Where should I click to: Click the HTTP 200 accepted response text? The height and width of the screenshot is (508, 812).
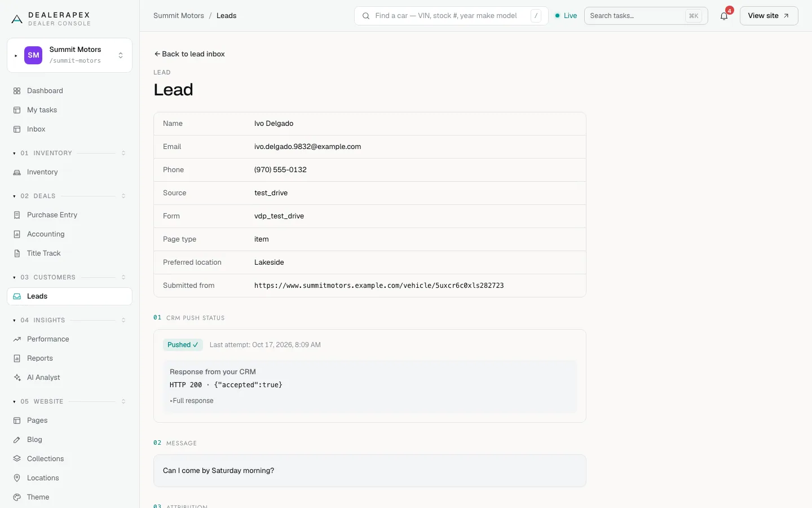[226, 385]
